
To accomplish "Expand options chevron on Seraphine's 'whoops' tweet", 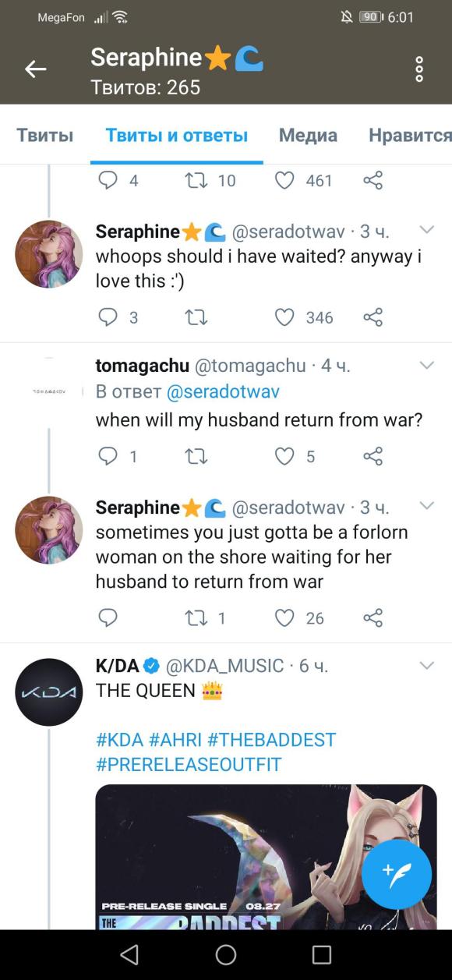I will tap(426, 230).
